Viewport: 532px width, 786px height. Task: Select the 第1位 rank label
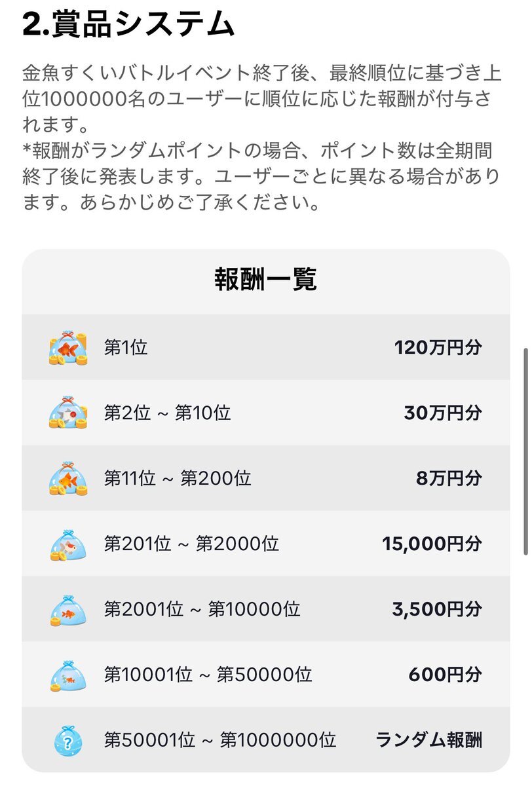(126, 347)
